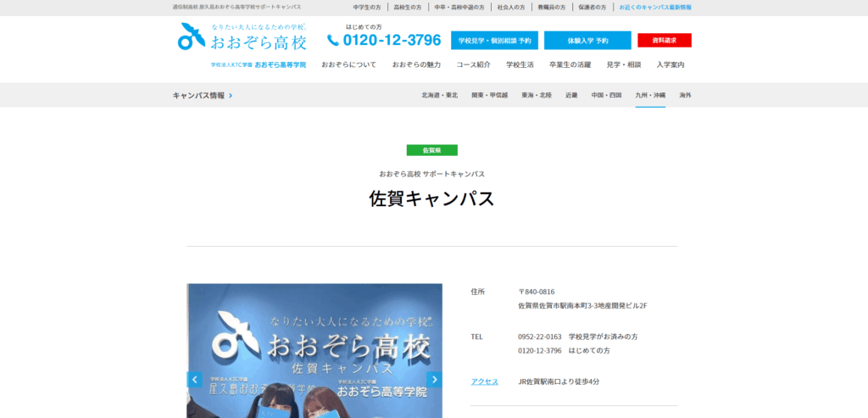Viewport: 868px width, 418px height.
Task: Click the phone icon beside 0120-12-3796
Action: [332, 41]
